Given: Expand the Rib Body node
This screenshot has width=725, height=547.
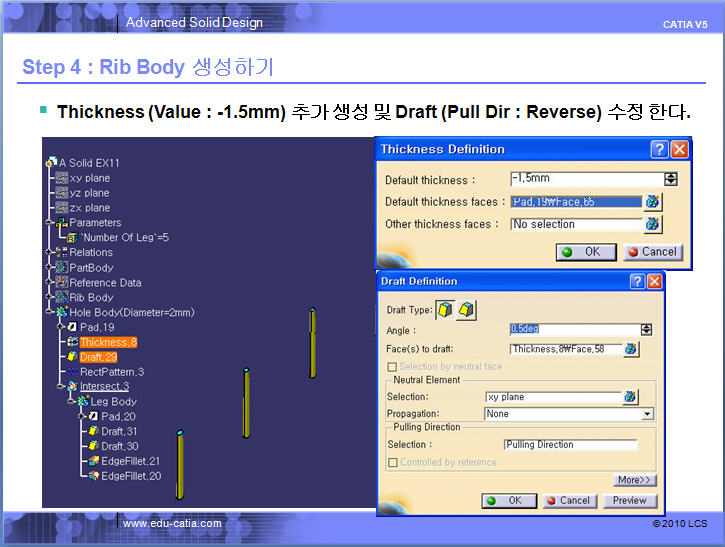Looking at the screenshot, I should (x=51, y=297).
